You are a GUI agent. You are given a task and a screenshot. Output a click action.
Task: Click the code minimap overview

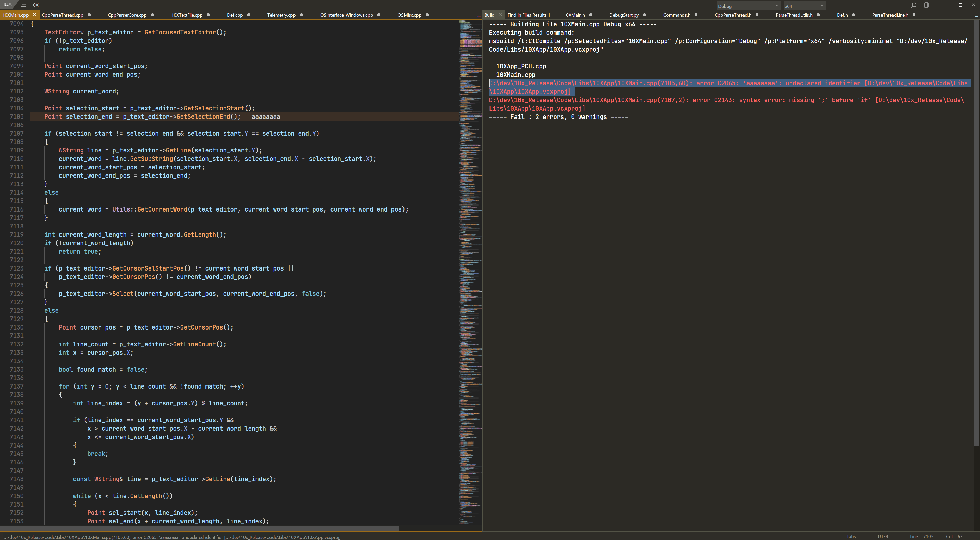point(471,272)
